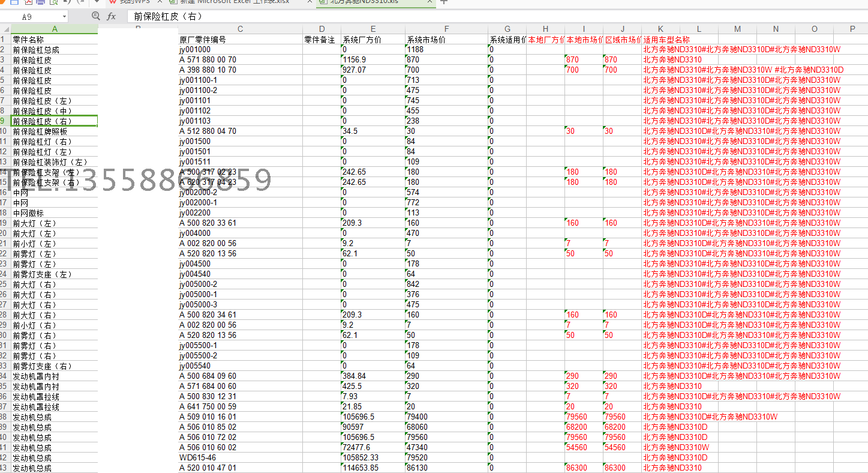The width and height of the screenshot is (868, 473).
Task: Click the 零件备注 header cell
Action: 322,40
